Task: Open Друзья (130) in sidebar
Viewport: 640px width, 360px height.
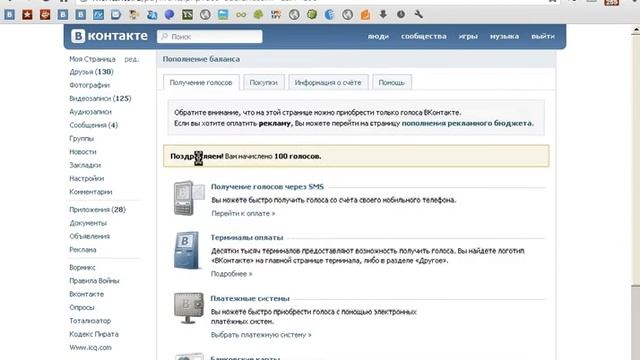Action: (91, 72)
